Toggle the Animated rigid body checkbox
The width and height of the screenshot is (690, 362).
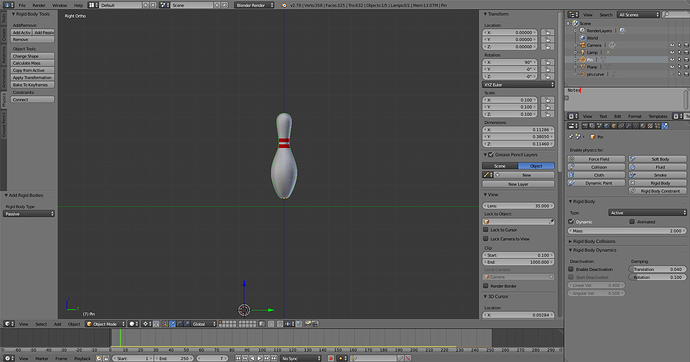632,222
